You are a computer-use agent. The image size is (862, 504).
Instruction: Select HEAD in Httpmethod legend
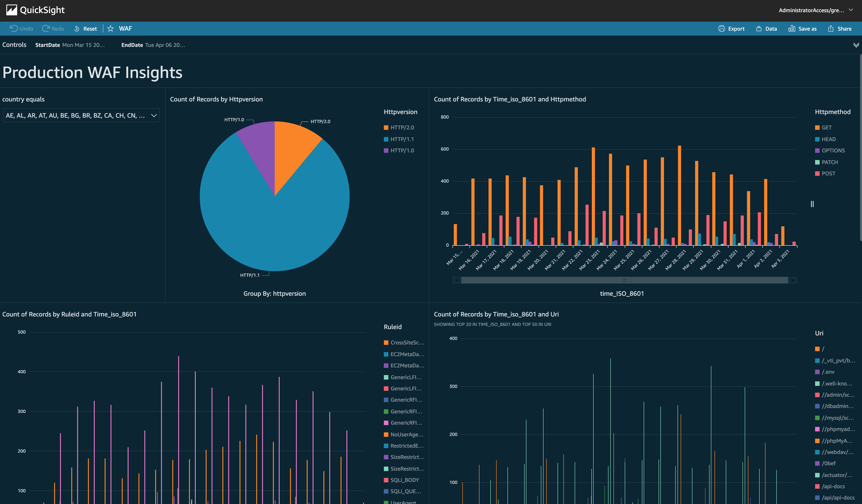pyautogui.click(x=825, y=139)
